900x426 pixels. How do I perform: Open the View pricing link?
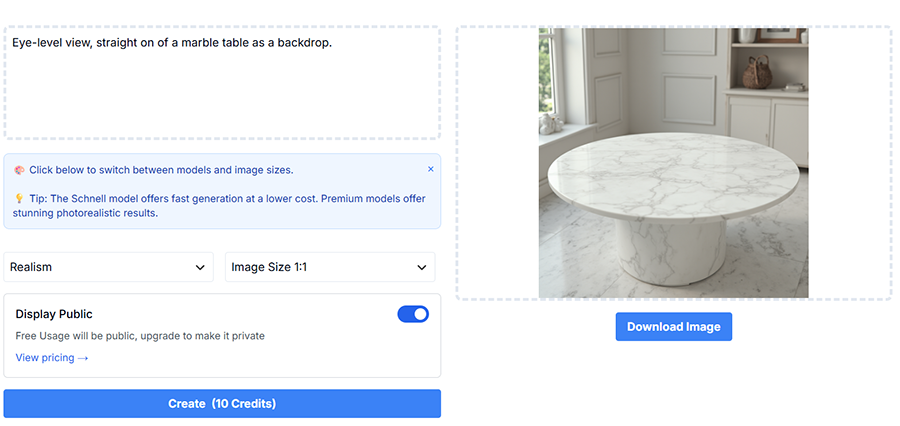(x=52, y=358)
